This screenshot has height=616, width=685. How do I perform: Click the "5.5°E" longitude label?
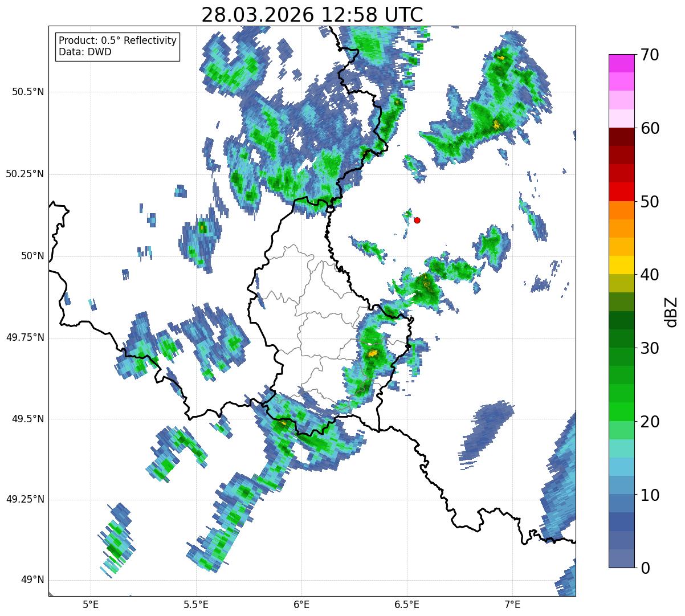pyautogui.click(x=196, y=604)
